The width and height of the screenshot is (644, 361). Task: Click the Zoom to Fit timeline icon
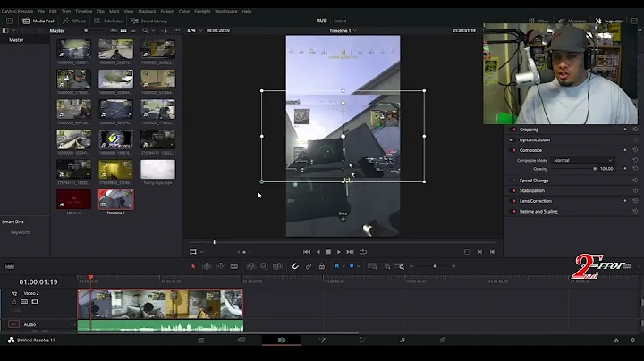(372, 266)
